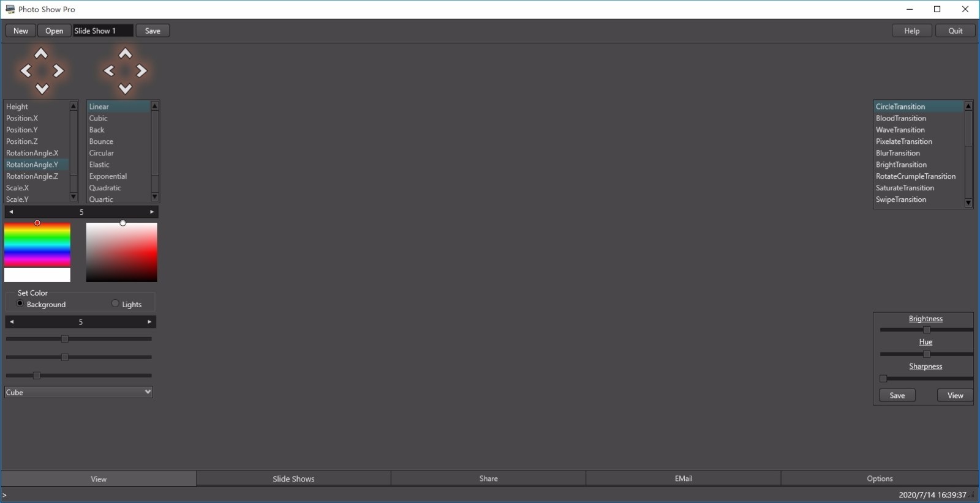Click the down arrow in left arrow pad
The height and width of the screenshot is (503, 980).
[42, 89]
